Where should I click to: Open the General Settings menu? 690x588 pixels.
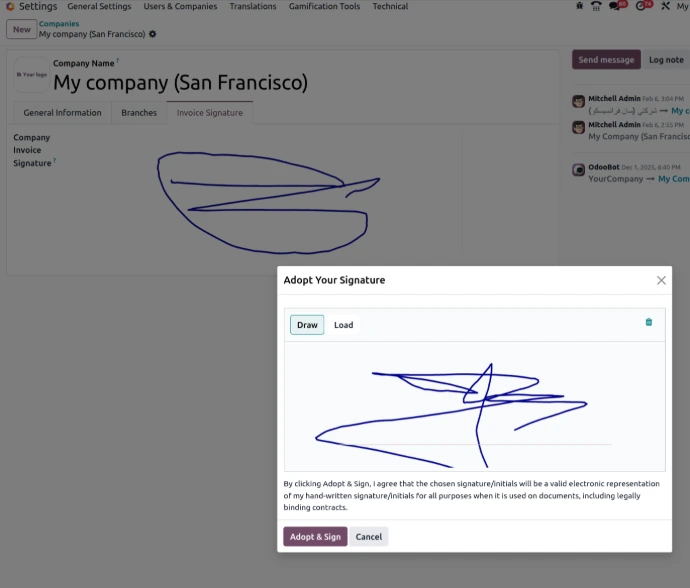(99, 6)
